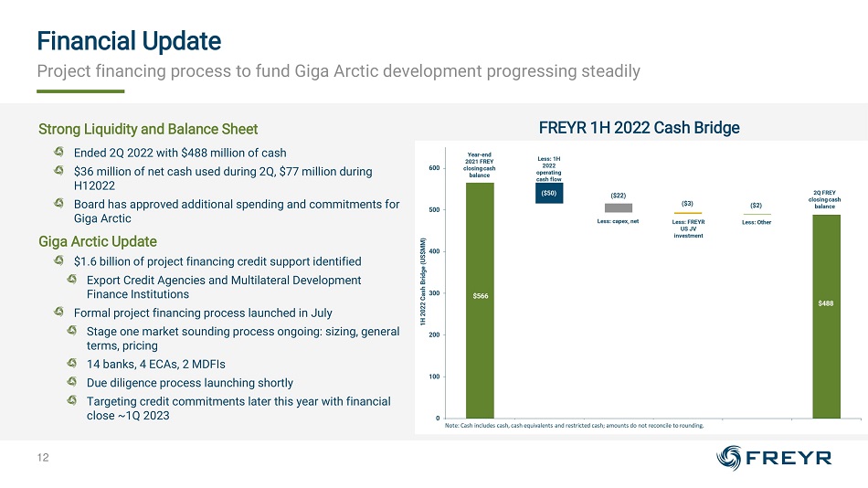Click the 'Giga Arctic Update' heading
868x488 pixels.
tap(98, 241)
